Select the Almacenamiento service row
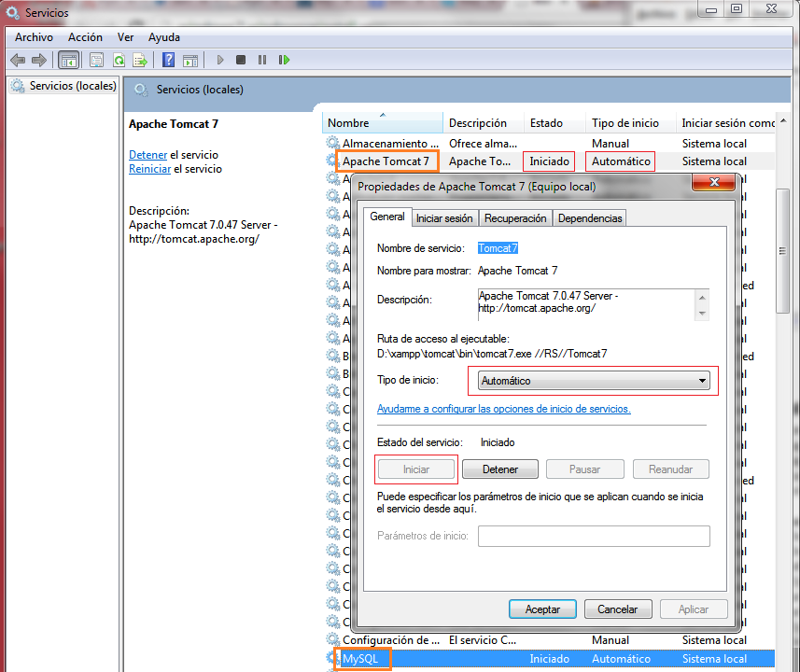The width and height of the screenshot is (800, 672). pyautogui.click(x=549, y=144)
